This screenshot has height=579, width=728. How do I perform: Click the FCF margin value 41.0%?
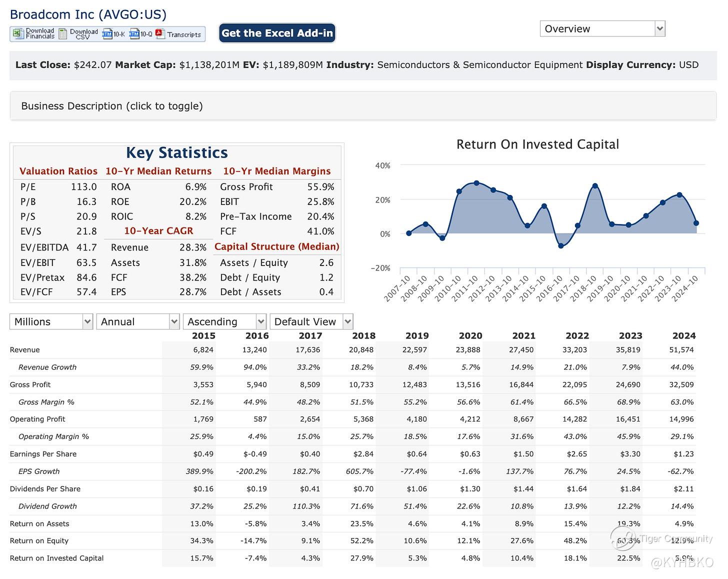point(320,231)
